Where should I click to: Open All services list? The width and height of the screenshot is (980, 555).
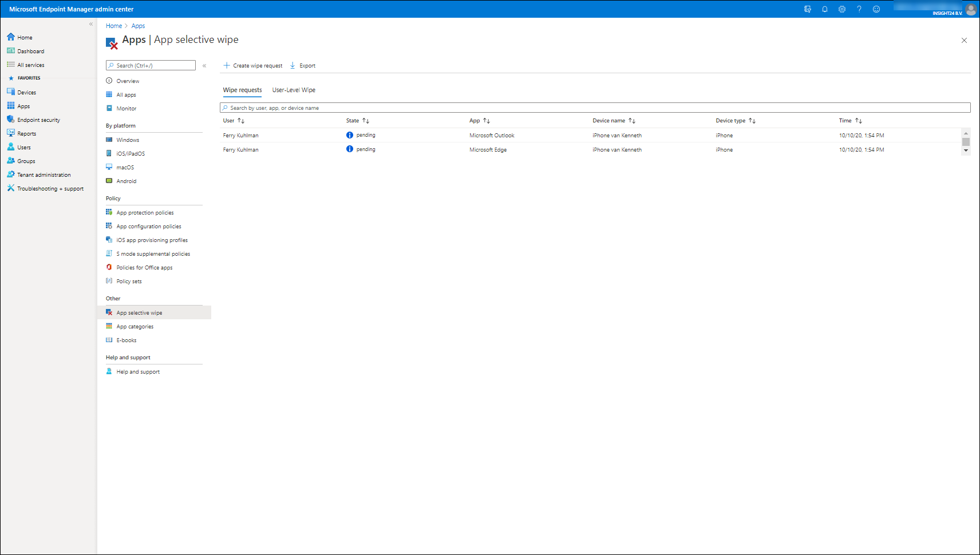coord(30,65)
